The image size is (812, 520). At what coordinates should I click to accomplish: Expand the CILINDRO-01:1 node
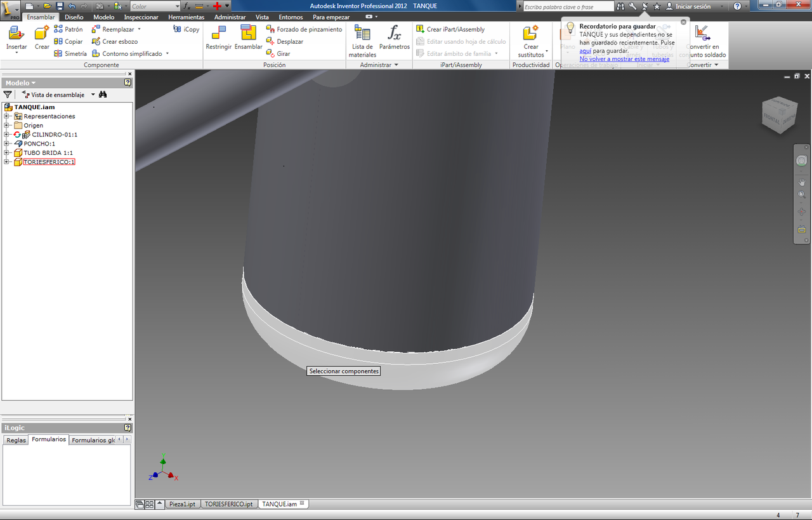(x=6, y=135)
